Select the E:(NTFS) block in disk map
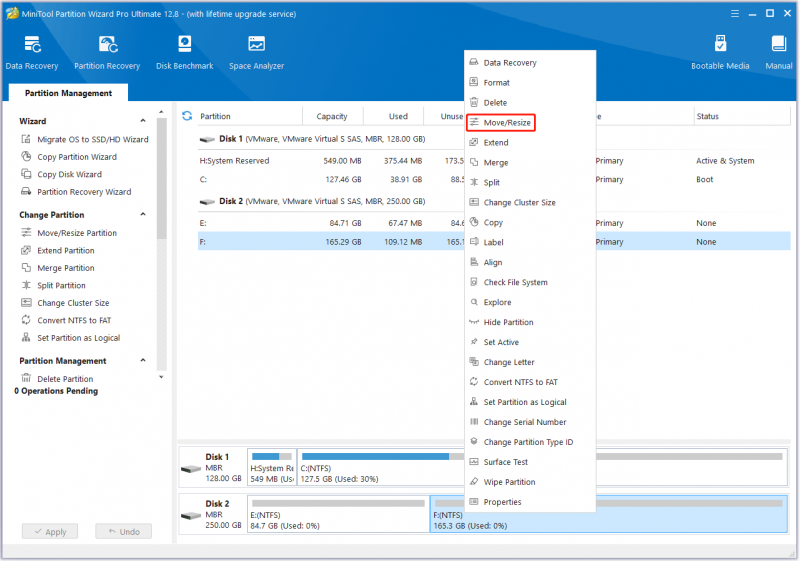 338,515
